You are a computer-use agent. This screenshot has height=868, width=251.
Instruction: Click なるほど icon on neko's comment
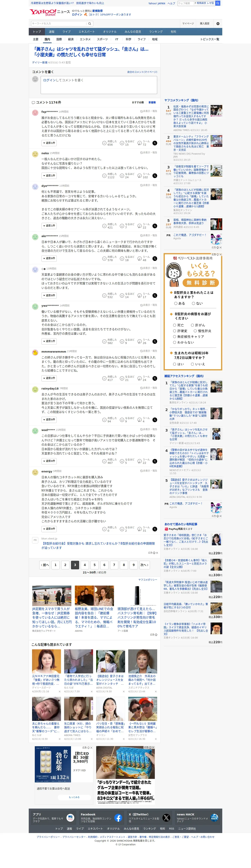pos(122,176)
